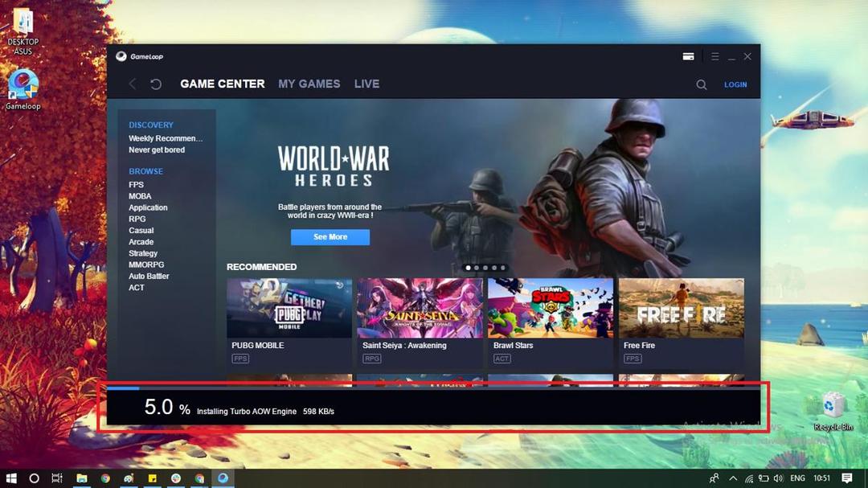Open Never get bored in the sidebar

(x=157, y=150)
